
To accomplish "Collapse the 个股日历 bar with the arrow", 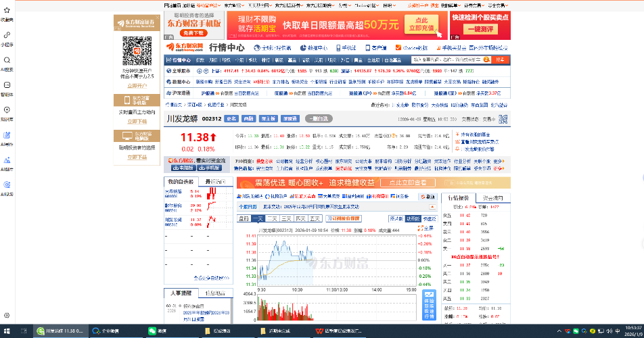I will [x=432, y=207].
